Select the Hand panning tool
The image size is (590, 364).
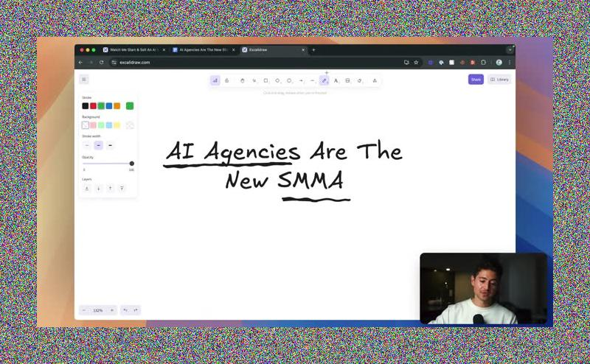click(x=243, y=80)
